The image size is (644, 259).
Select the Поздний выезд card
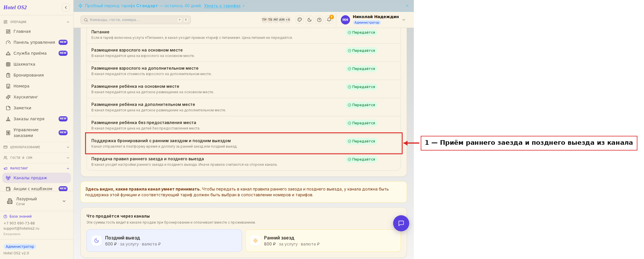click(164, 241)
